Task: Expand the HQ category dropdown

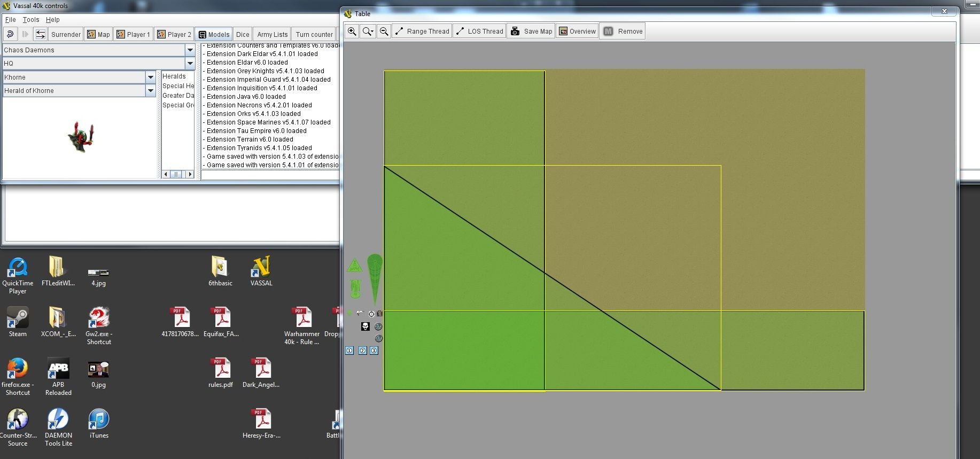Action: 190,63
